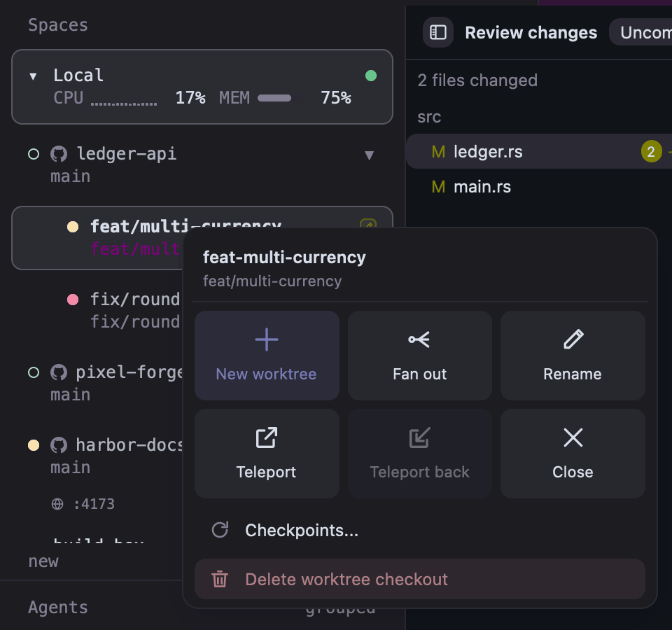
Task: Click the GitHub icon next to harbor-docs
Action: tap(59, 445)
